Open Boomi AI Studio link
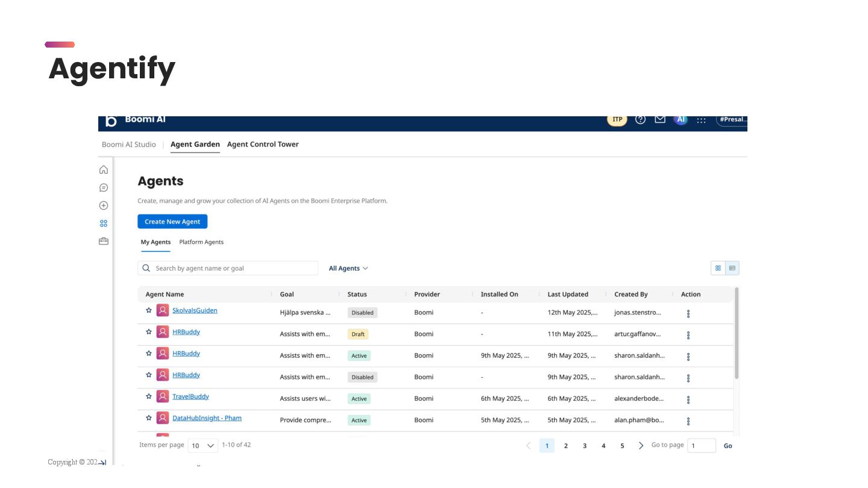This screenshot has height=488, width=868. [x=129, y=145]
